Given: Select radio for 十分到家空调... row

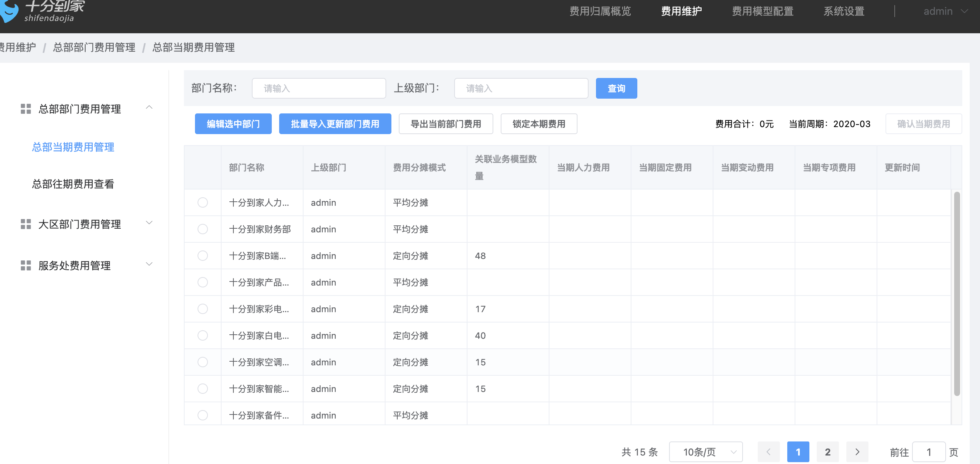Looking at the screenshot, I should pos(203,362).
